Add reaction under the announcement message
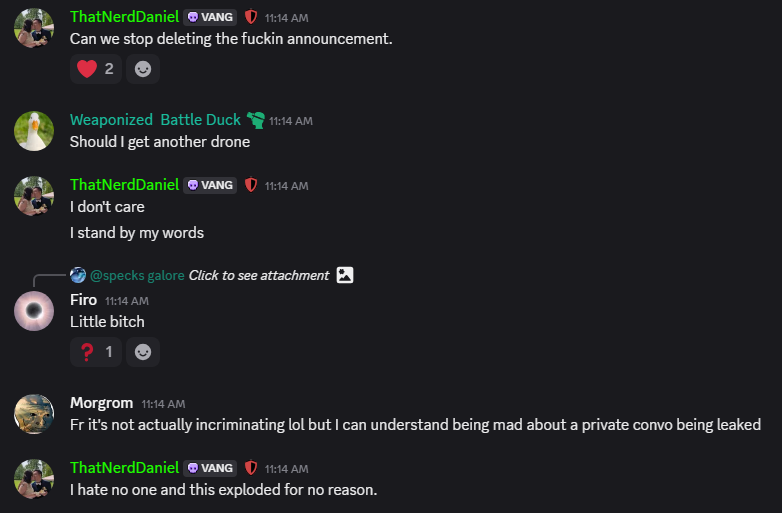 click(x=143, y=69)
